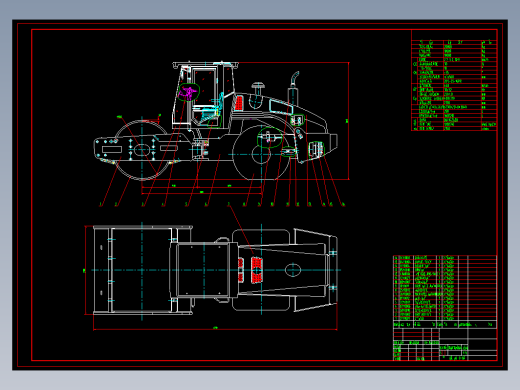Viewport: 520px width, 390px height.
Task: Click the large red hatched grille in the top view
Action: (257, 270)
